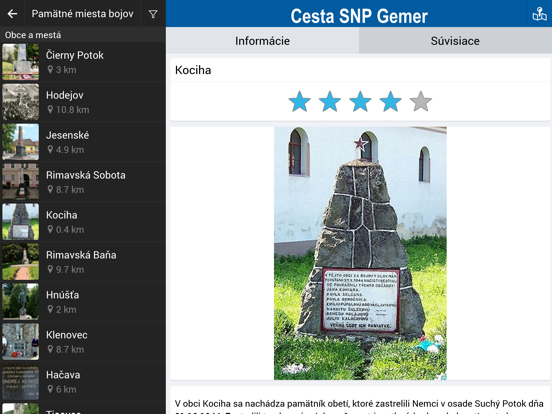The height and width of the screenshot is (414, 552).
Task: Switch to the Informácie tab
Action: 263,41
